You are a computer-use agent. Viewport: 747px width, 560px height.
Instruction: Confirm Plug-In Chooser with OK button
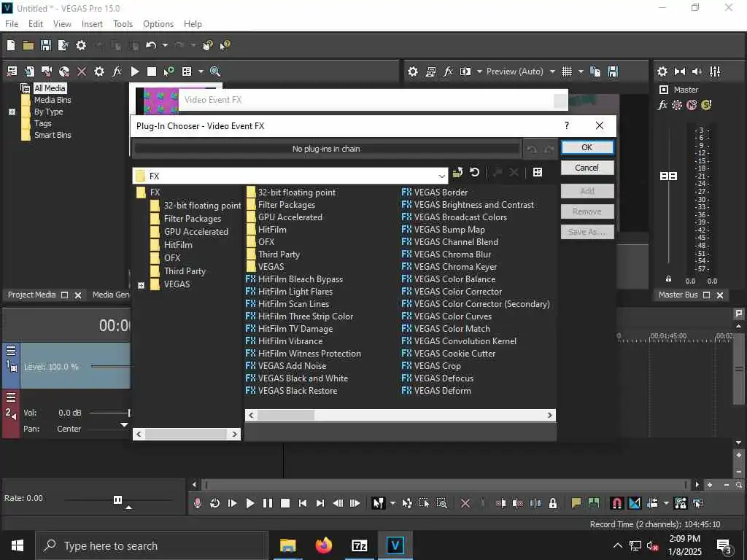(x=587, y=147)
